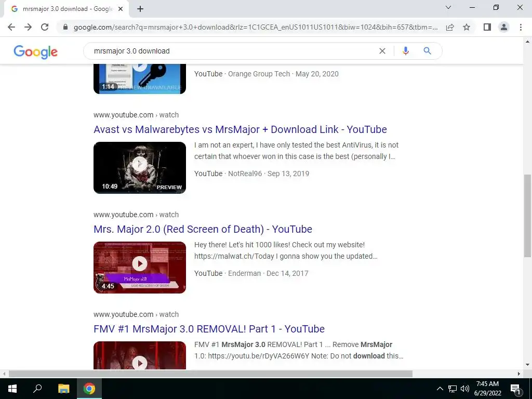Screen dimensions: 532x399
Task: Open Windows taskbar search
Action: pyautogui.click(x=37, y=389)
